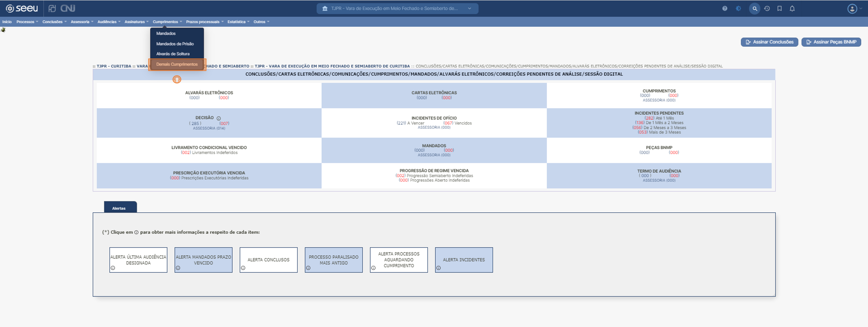The height and width of the screenshot is (327, 868).
Task: Click Cumprimentos Assessoria (000) link
Action: [x=659, y=100]
